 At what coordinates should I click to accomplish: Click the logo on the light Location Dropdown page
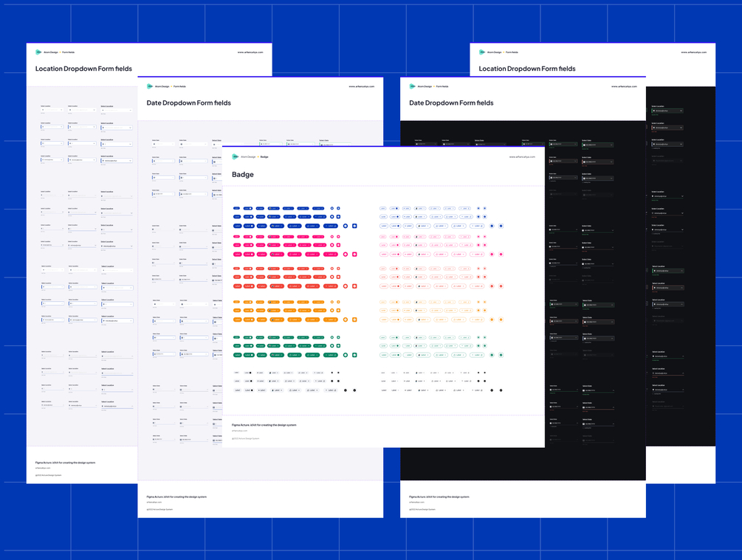39,52
